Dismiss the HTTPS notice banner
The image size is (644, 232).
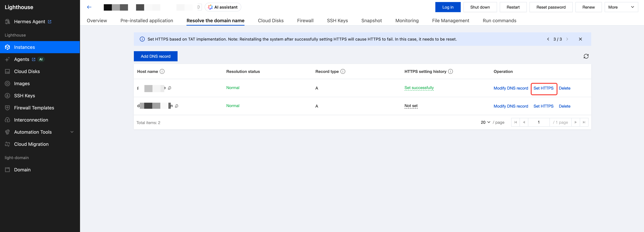[580, 39]
